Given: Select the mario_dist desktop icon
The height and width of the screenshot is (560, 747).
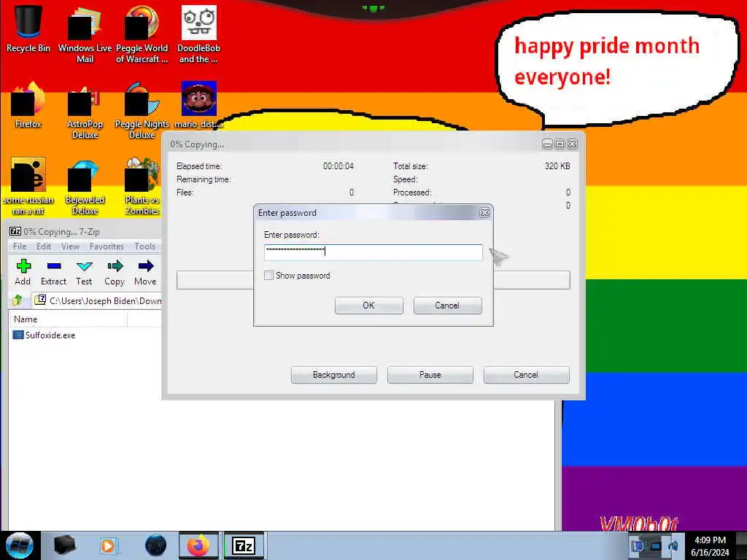Looking at the screenshot, I should [x=198, y=106].
